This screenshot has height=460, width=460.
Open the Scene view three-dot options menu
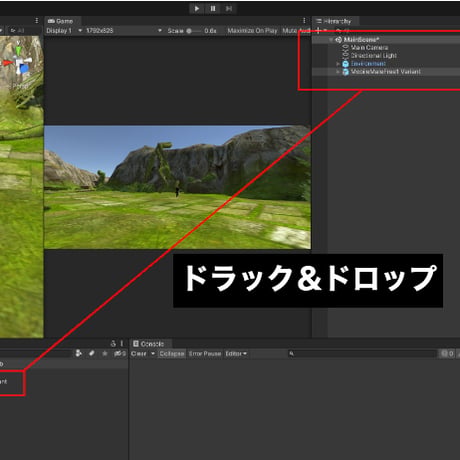click(x=37, y=21)
